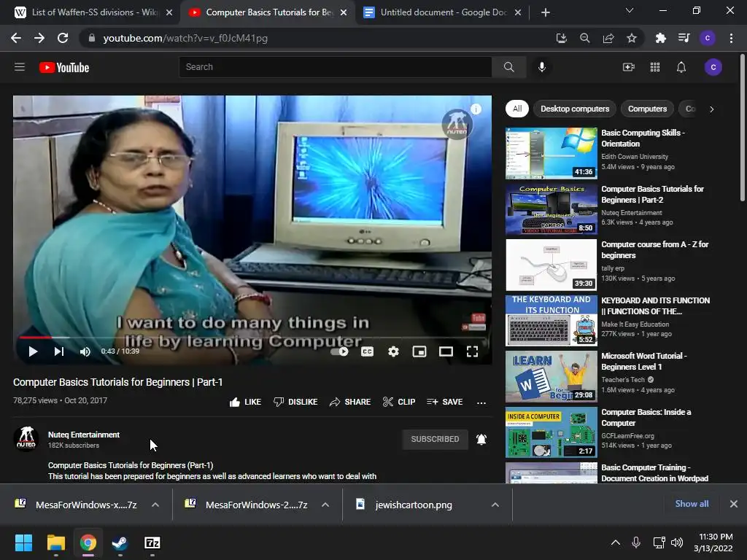The image size is (747, 560).
Task: Save the video to a playlist
Action: coord(445,402)
